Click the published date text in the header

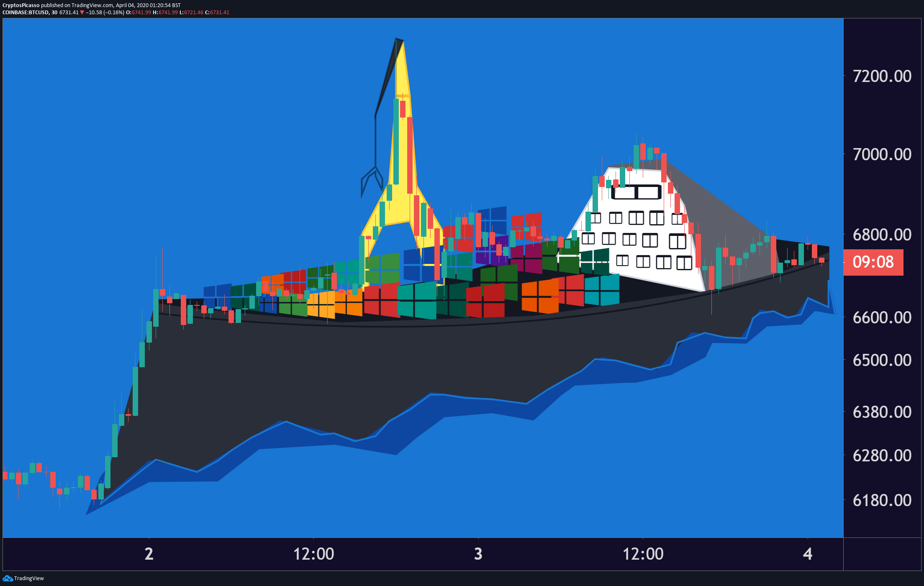[148, 5]
